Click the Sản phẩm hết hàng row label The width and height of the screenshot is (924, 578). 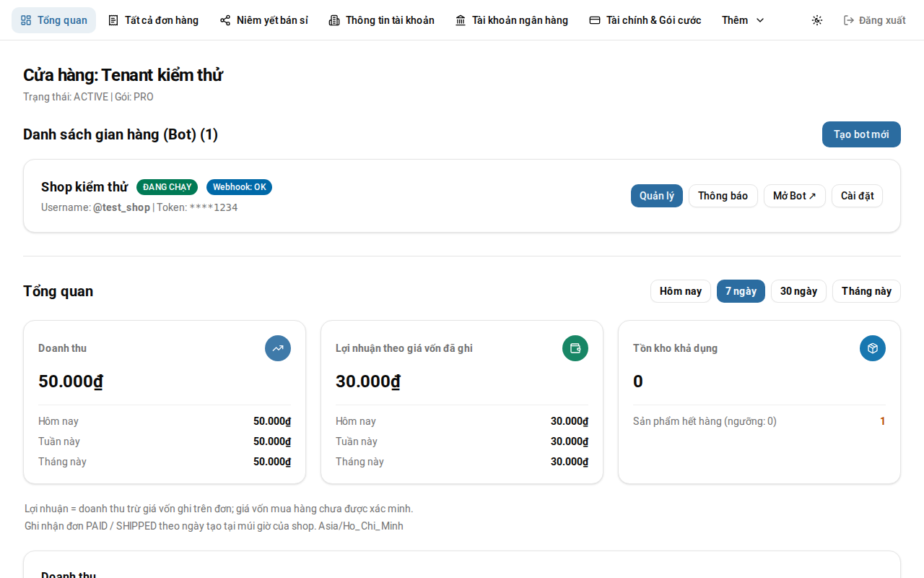pyautogui.click(x=705, y=421)
